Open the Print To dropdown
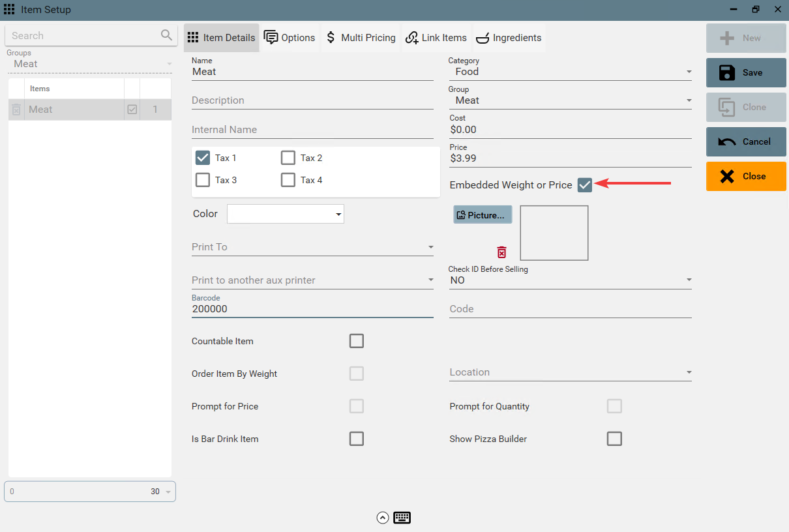The image size is (789, 532). pyautogui.click(x=312, y=247)
